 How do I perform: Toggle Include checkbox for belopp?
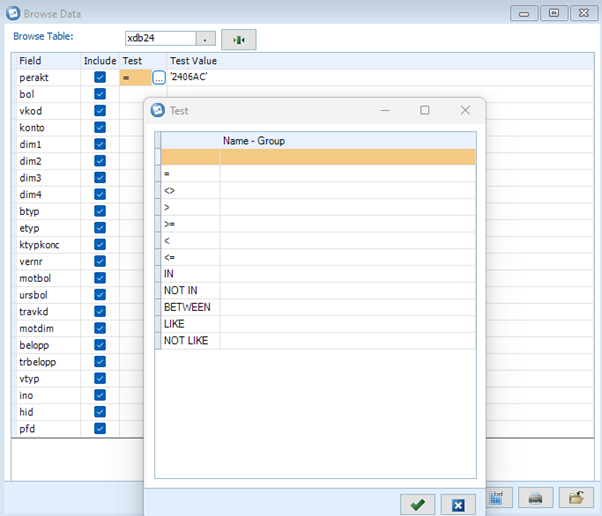(100, 345)
